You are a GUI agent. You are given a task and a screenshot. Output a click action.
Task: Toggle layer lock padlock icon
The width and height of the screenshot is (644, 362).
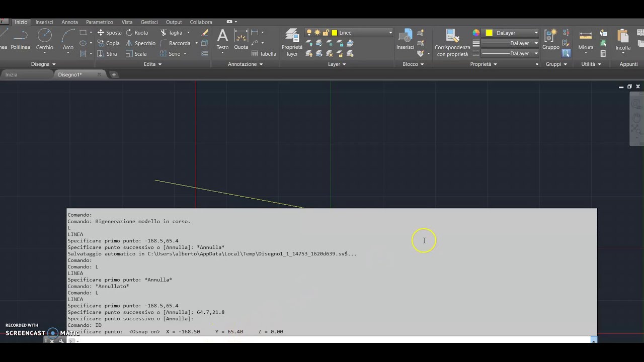pyautogui.click(x=326, y=33)
